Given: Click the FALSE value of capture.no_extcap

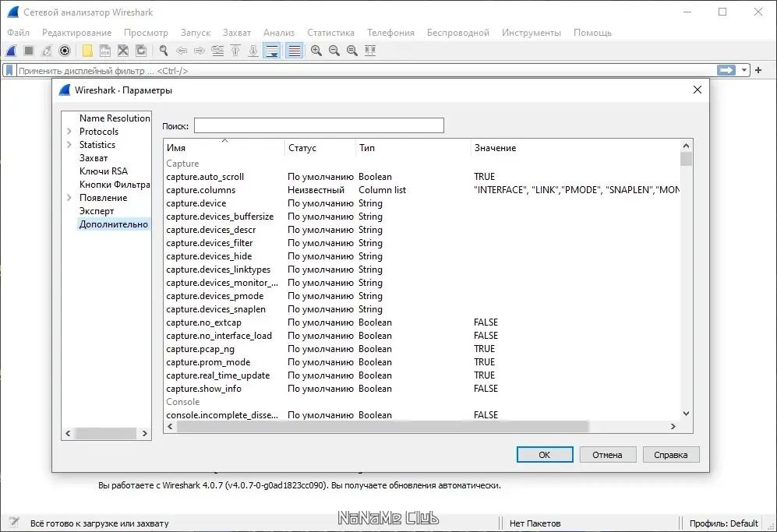Looking at the screenshot, I should point(486,322).
